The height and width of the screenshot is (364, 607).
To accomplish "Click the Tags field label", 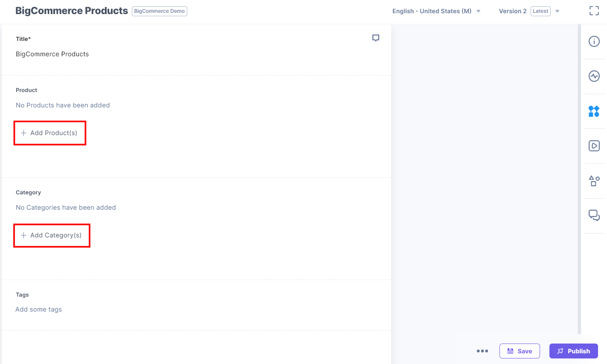I will pos(22,295).
